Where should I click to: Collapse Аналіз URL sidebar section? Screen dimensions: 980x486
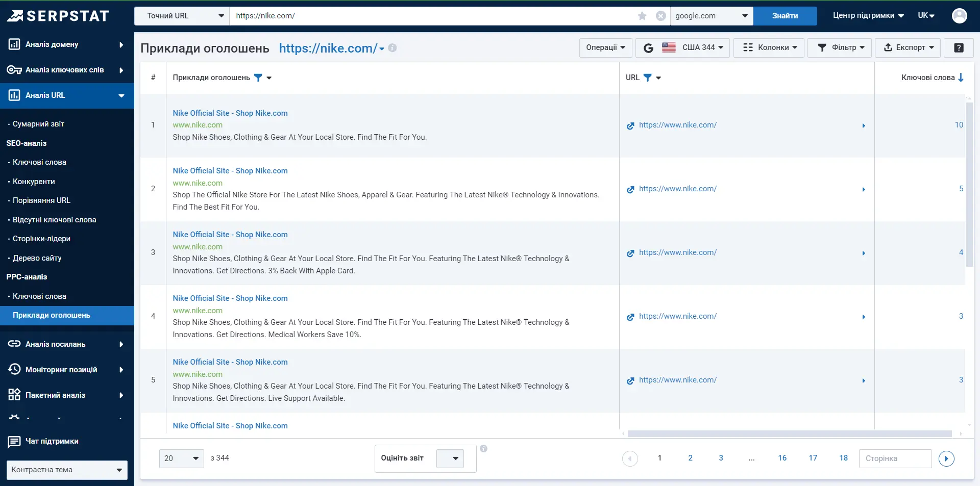67,95
